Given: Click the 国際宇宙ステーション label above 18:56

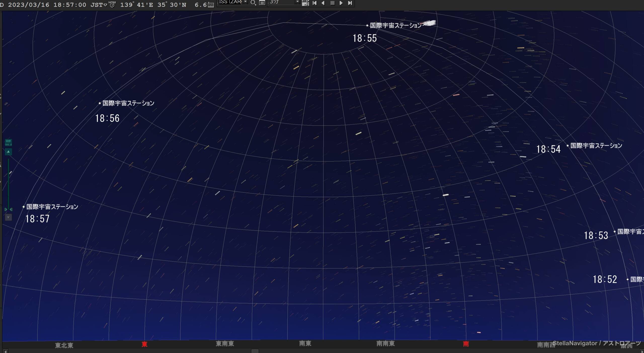Looking at the screenshot, I should [128, 103].
